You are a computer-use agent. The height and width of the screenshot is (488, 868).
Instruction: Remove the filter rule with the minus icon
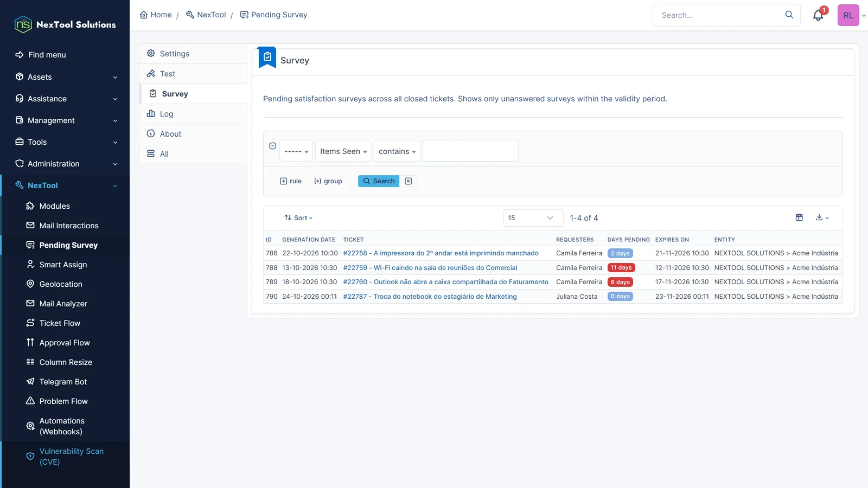coord(273,146)
